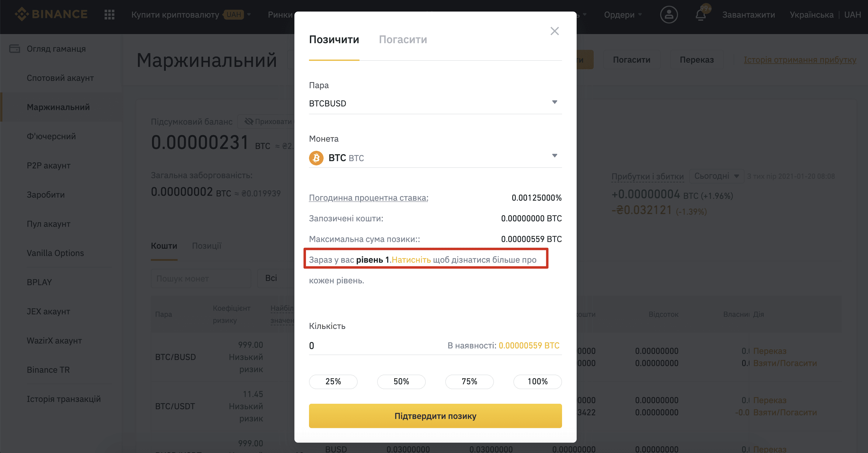Select 100% amount option
The image size is (868, 453).
tap(537, 382)
